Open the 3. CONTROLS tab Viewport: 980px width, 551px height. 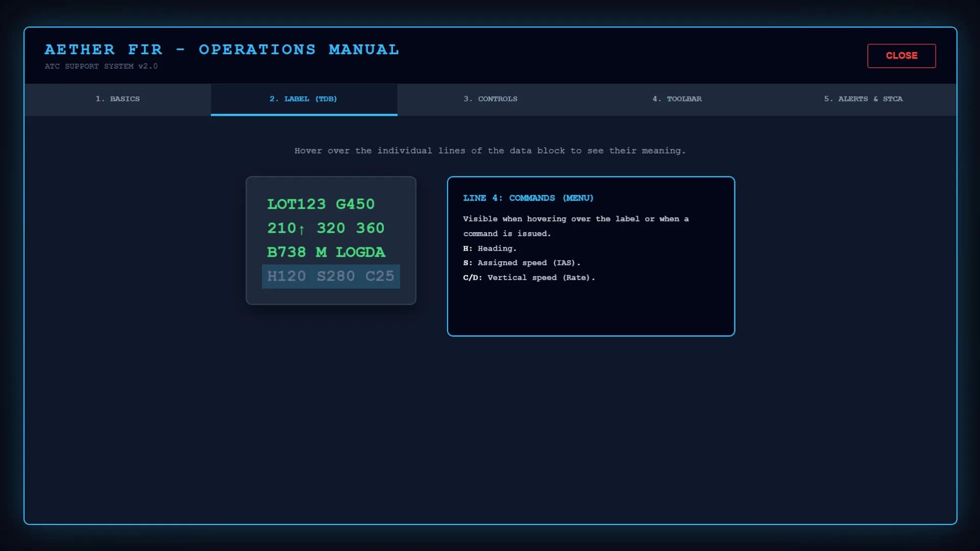coord(491,99)
